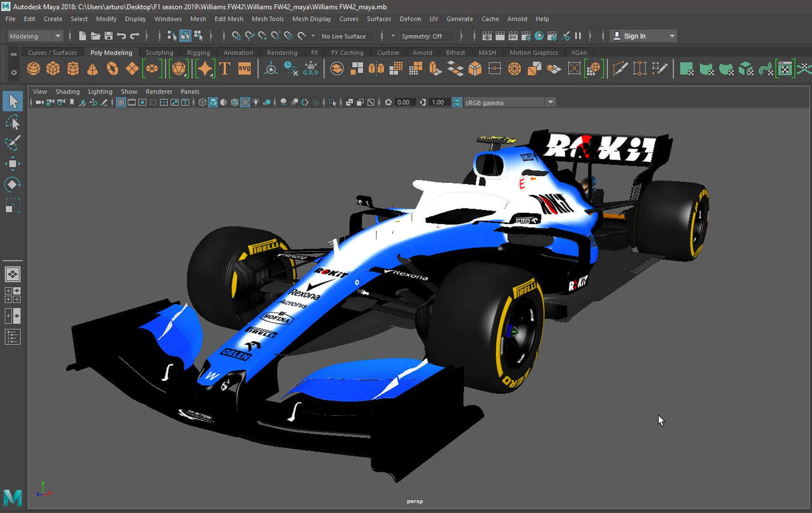Toggle textured display in viewport
Screen dimensions: 812x513
(x=245, y=102)
